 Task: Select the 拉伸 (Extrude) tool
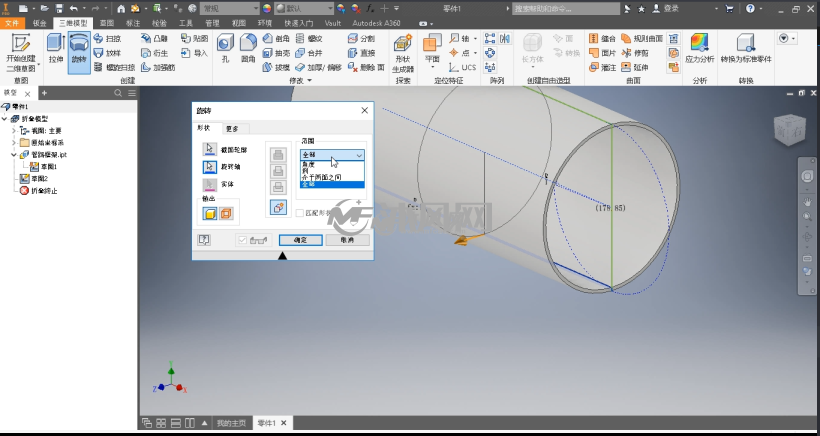click(x=55, y=48)
